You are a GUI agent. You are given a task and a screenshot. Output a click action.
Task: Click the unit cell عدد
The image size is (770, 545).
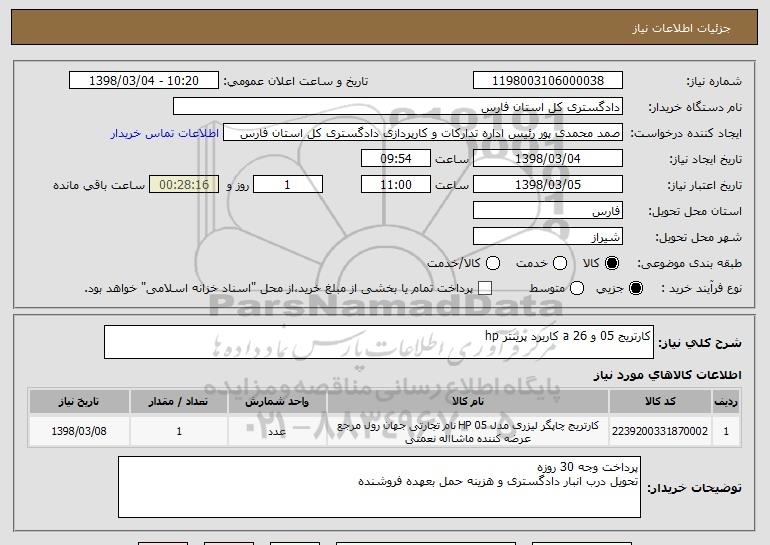point(277,431)
